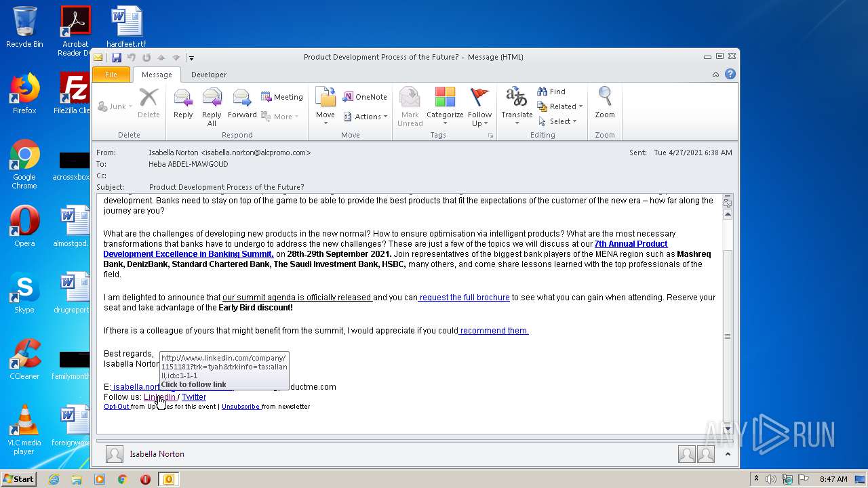Open Tags group dialog launcher
This screenshot has height=488, width=868.
click(490, 136)
